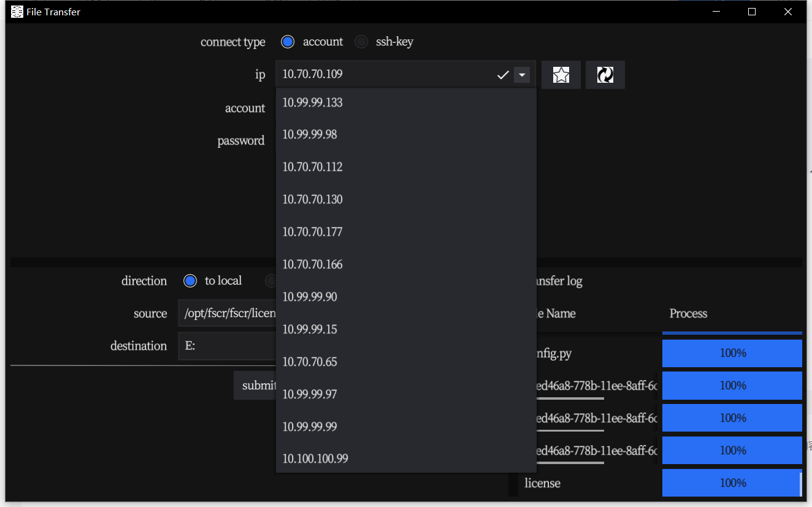Click the source path input field
The height and width of the screenshot is (507, 812).
tap(227, 314)
